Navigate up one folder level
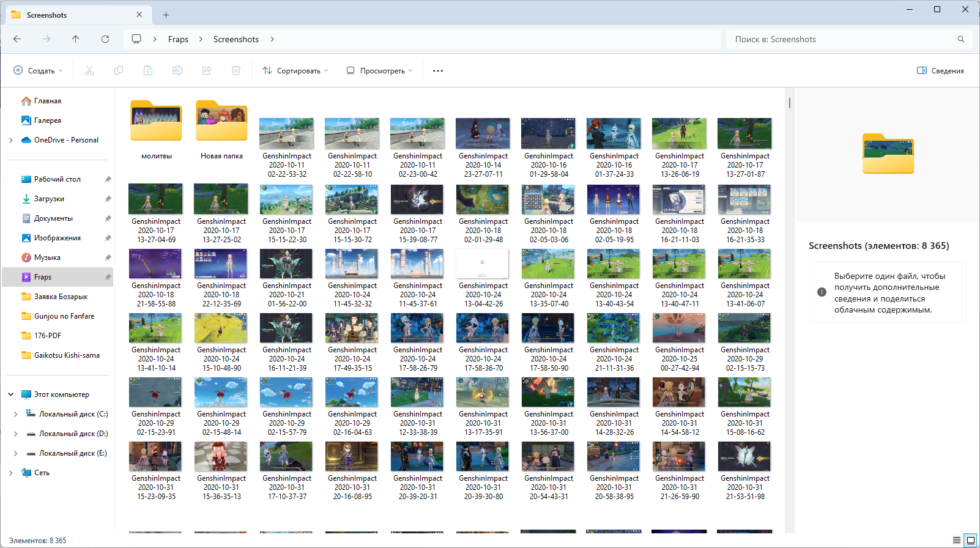 pyautogui.click(x=76, y=39)
